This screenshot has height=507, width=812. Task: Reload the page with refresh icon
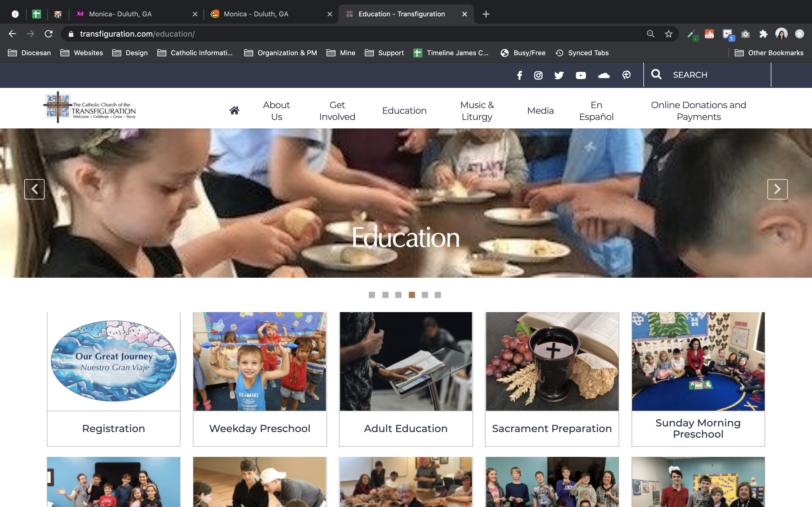(x=49, y=34)
